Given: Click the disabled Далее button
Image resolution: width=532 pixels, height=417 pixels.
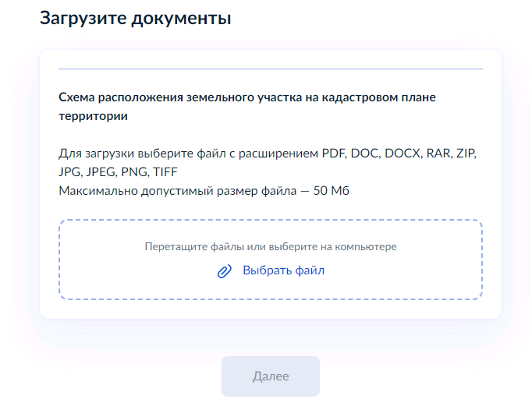Looking at the screenshot, I should [271, 376].
